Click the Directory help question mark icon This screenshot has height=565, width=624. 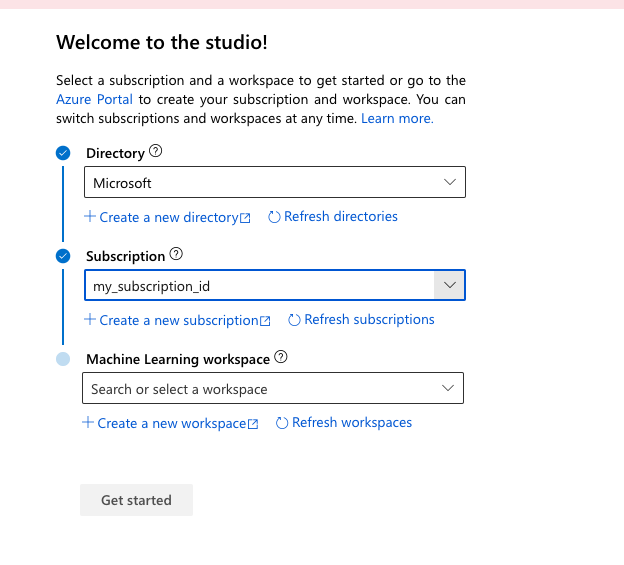[156, 151]
